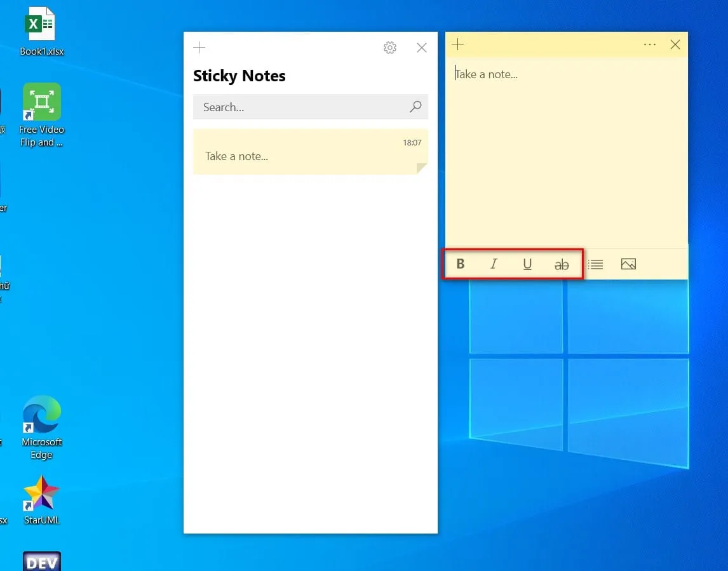Click the magnifier search icon
Image resolution: width=728 pixels, height=571 pixels.
pyautogui.click(x=415, y=107)
